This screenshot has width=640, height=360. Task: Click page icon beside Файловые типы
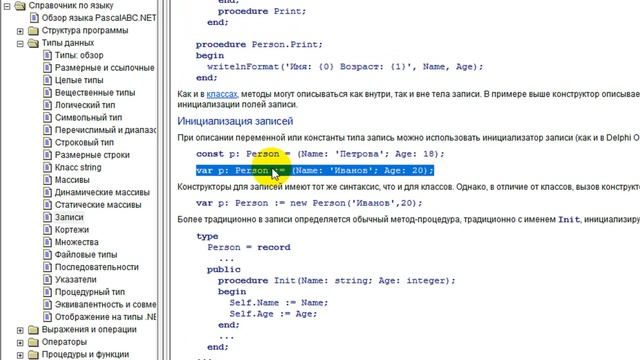coord(48,255)
